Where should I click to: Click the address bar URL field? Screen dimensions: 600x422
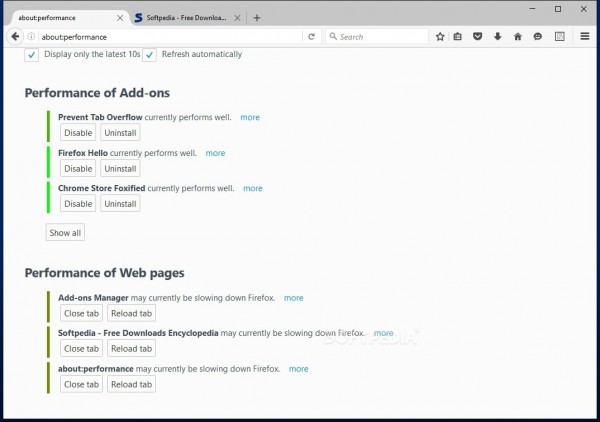[170, 37]
